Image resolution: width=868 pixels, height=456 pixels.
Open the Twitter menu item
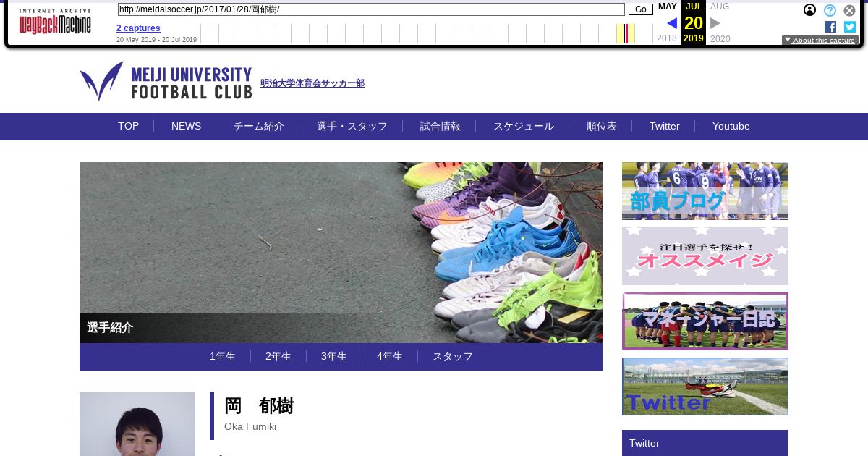coord(665,126)
